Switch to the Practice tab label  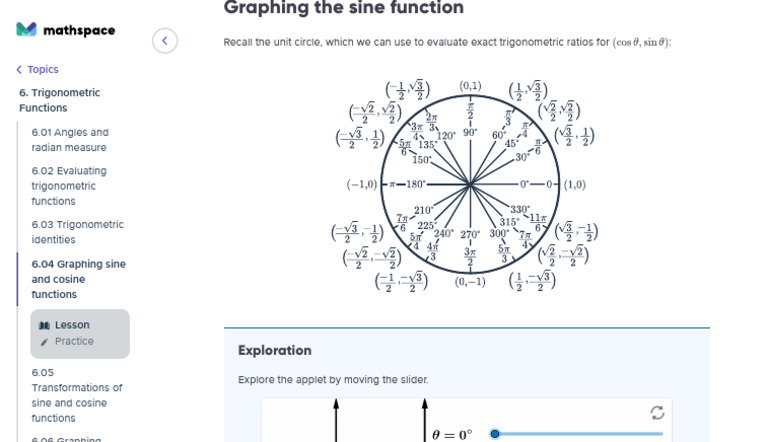click(74, 342)
